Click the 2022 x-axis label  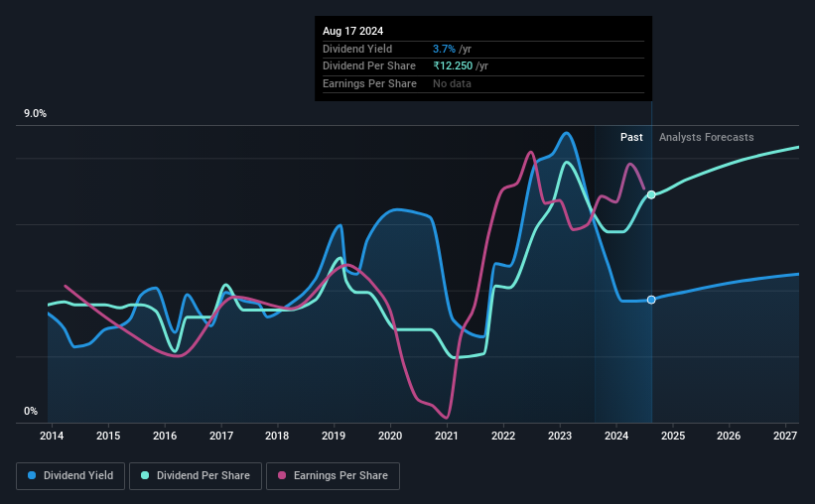503,436
